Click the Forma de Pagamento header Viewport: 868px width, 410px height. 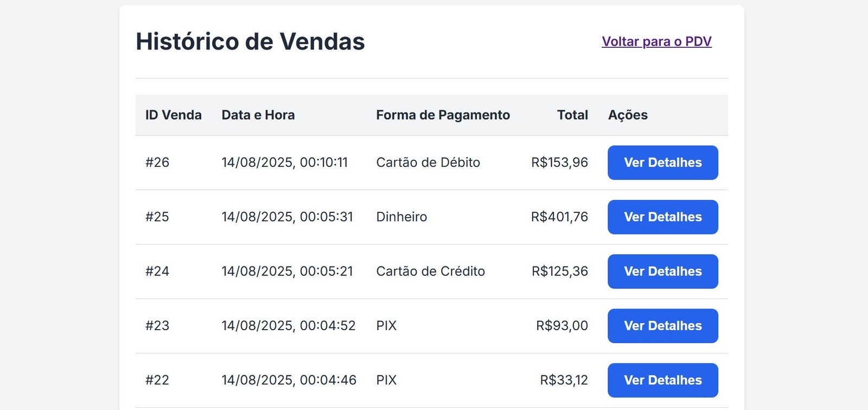(443, 115)
